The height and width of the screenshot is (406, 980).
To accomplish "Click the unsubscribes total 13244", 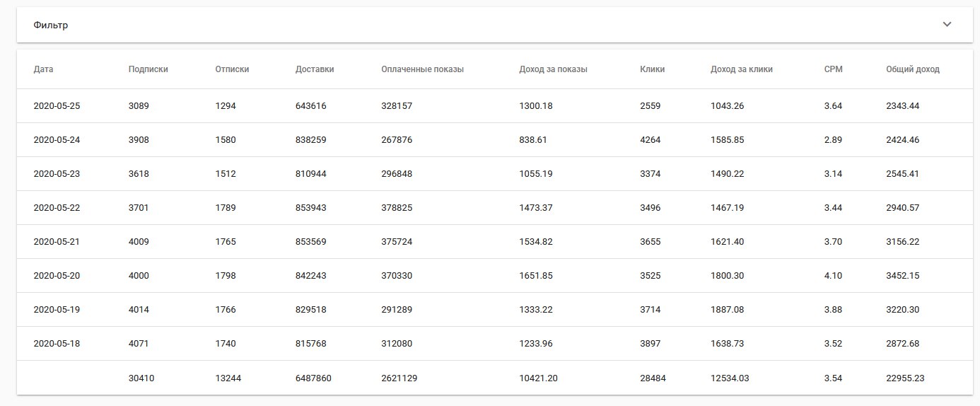I will [228, 378].
